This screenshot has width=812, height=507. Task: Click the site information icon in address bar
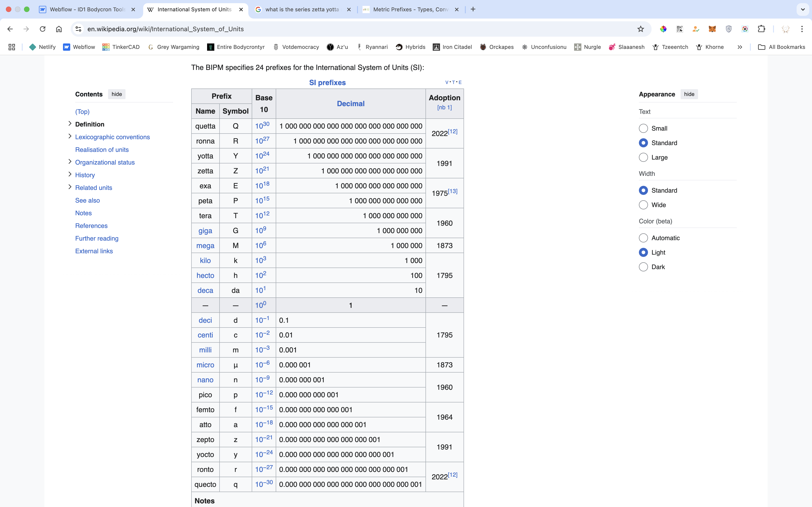[78, 29]
